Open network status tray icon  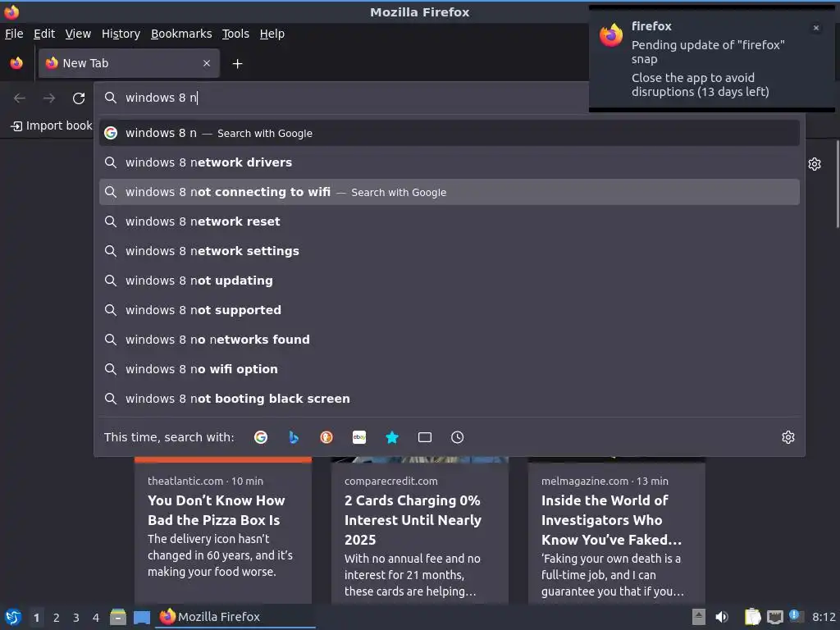(x=774, y=617)
